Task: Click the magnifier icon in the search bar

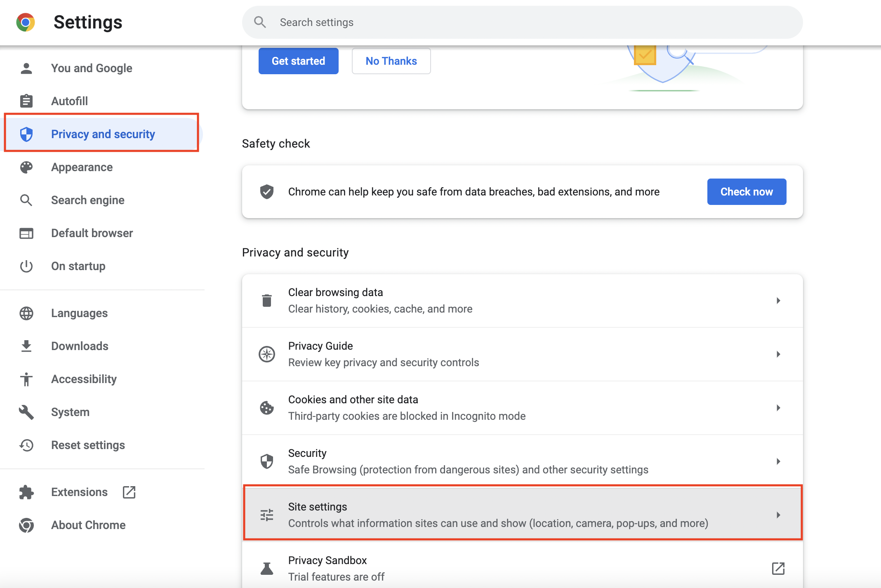Action: point(260,22)
